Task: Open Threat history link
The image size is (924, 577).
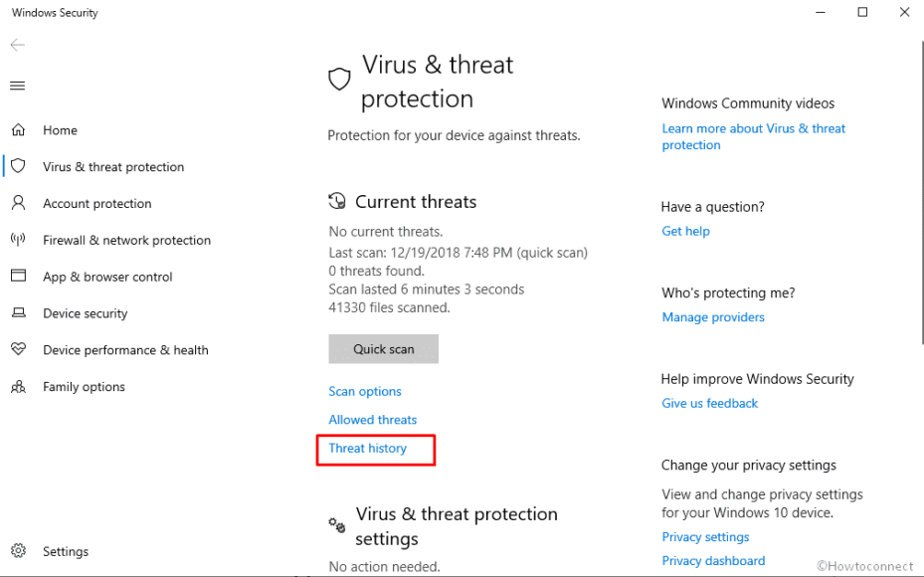Action: 368,448
